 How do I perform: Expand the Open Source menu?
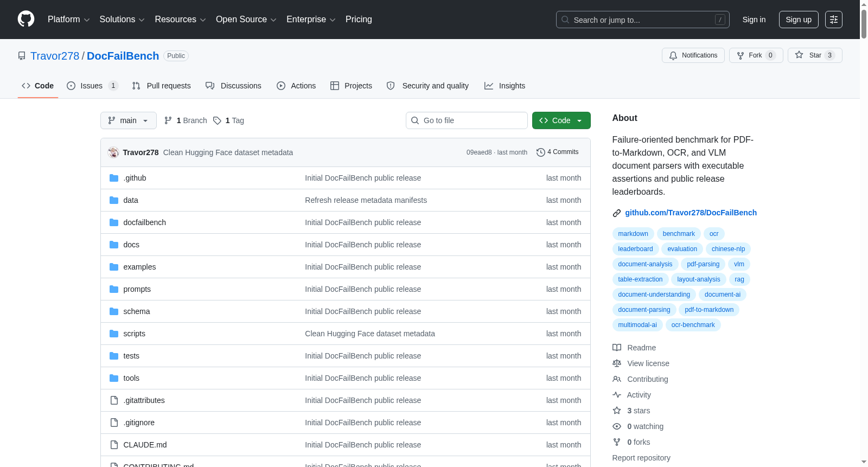[x=246, y=20]
